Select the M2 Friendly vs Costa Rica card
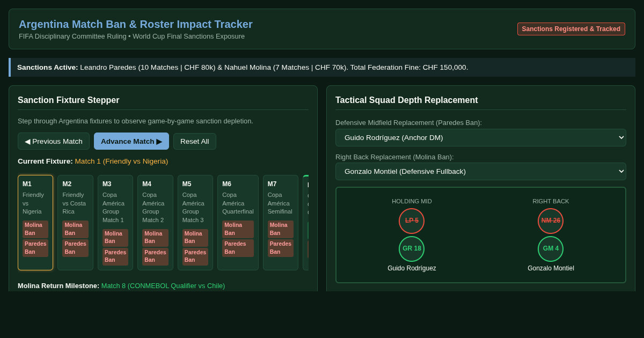 (x=75, y=223)
